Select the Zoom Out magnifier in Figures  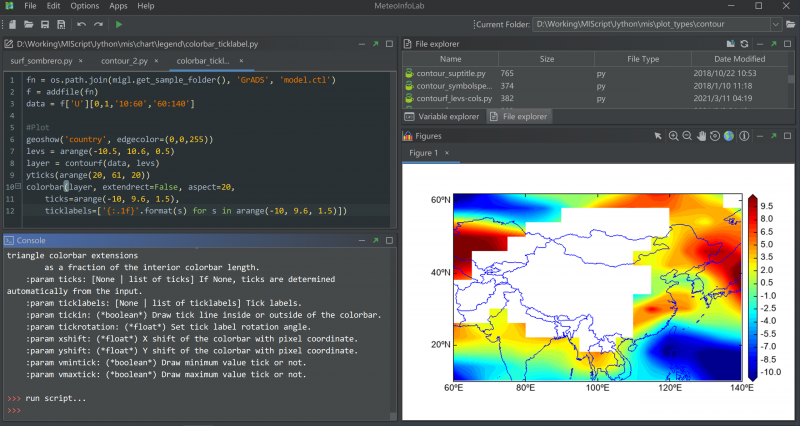(x=687, y=136)
